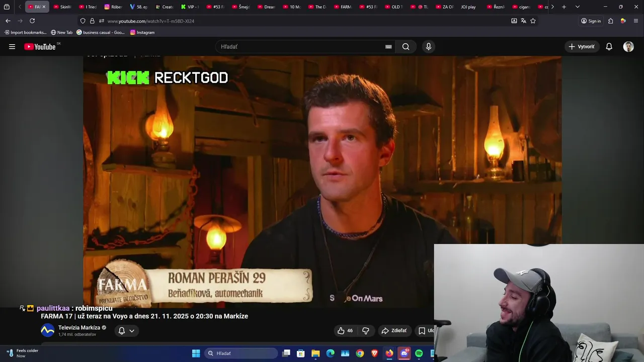Switch to Firefox on the taskbar

pos(389,353)
